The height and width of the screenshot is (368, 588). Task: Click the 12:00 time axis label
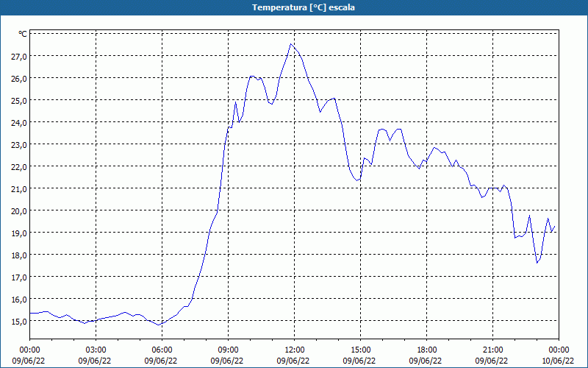[295, 350]
